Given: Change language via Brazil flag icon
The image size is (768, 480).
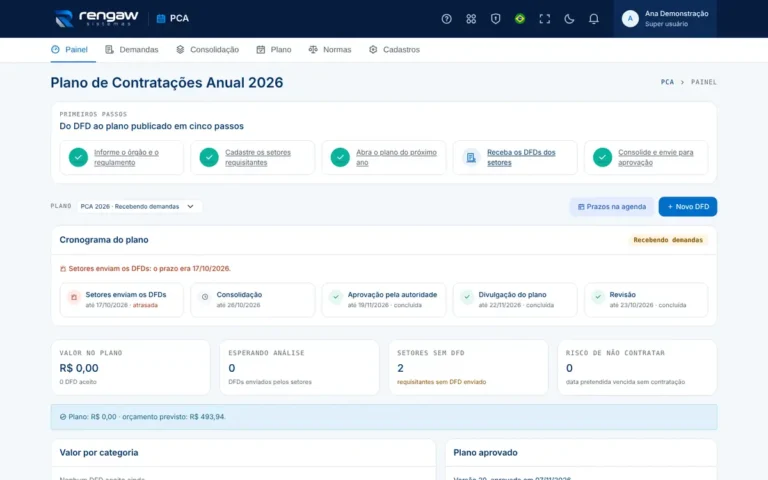Looking at the screenshot, I should pos(520,19).
